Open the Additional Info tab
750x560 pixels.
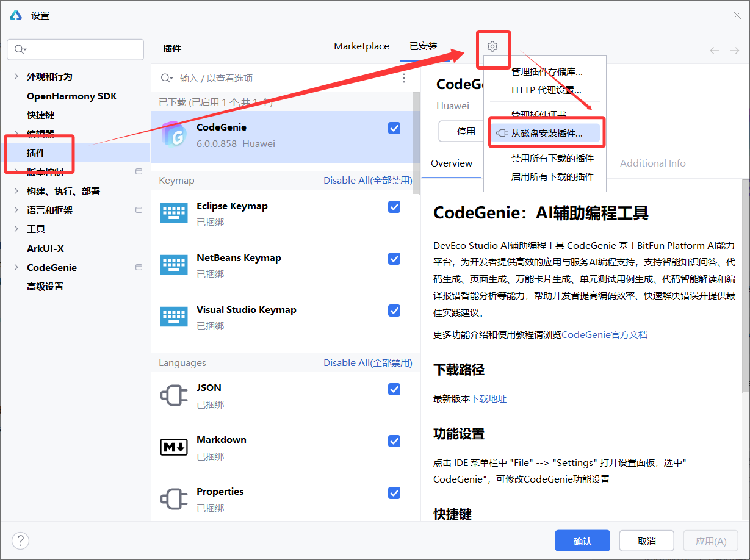(x=652, y=163)
